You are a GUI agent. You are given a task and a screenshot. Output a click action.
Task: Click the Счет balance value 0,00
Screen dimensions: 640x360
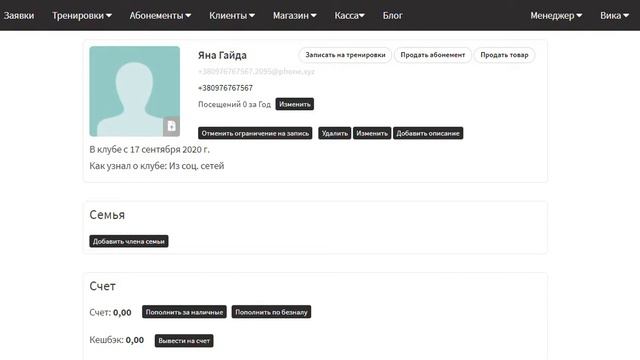[x=122, y=313]
